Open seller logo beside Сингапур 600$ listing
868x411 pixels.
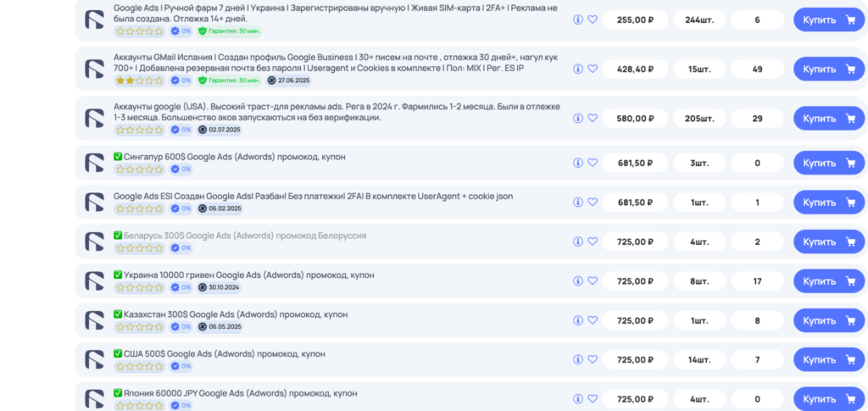[94, 163]
